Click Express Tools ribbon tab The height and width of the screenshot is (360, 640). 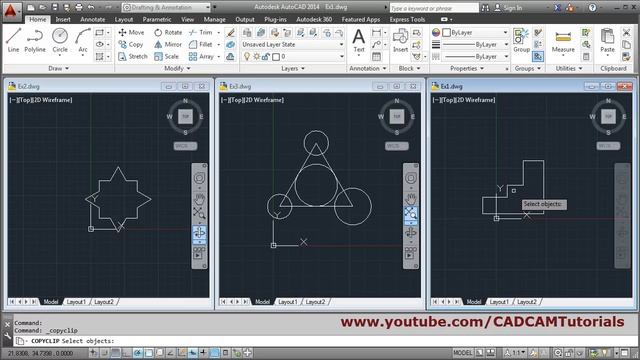[x=407, y=19]
